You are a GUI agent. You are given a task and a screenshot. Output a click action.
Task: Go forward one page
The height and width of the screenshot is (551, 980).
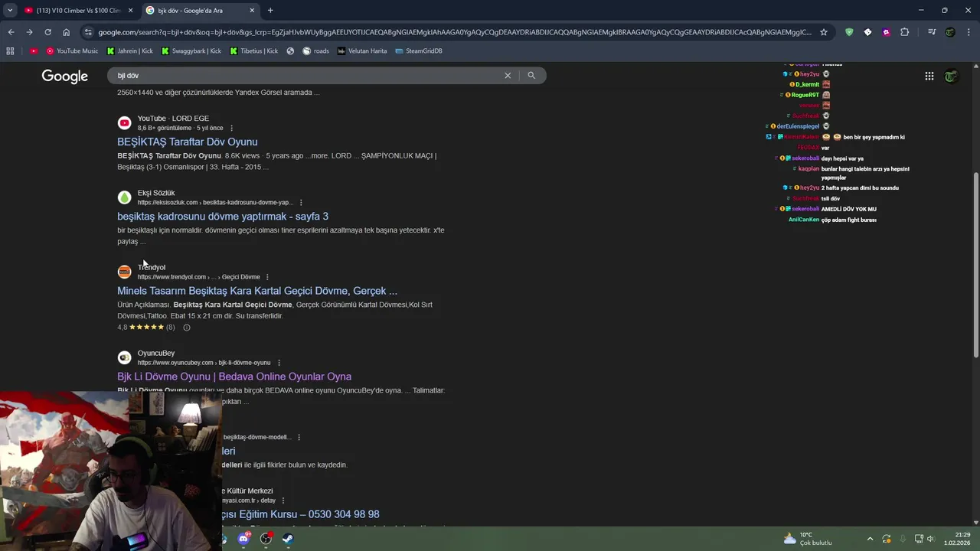[29, 32]
